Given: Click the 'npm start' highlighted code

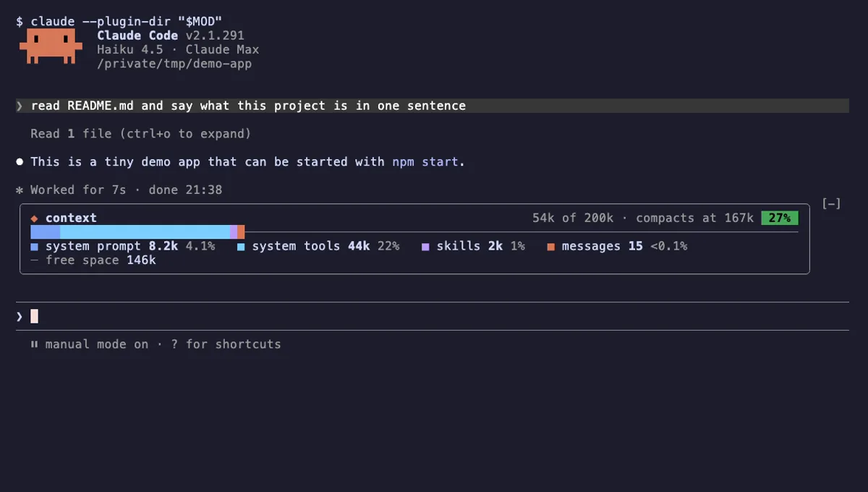Looking at the screenshot, I should click(x=425, y=162).
